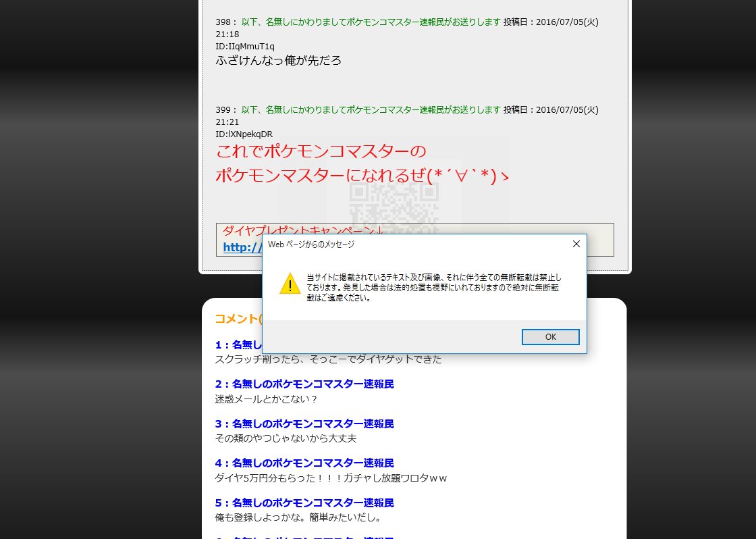Select post 399 poster name in green

371,109
